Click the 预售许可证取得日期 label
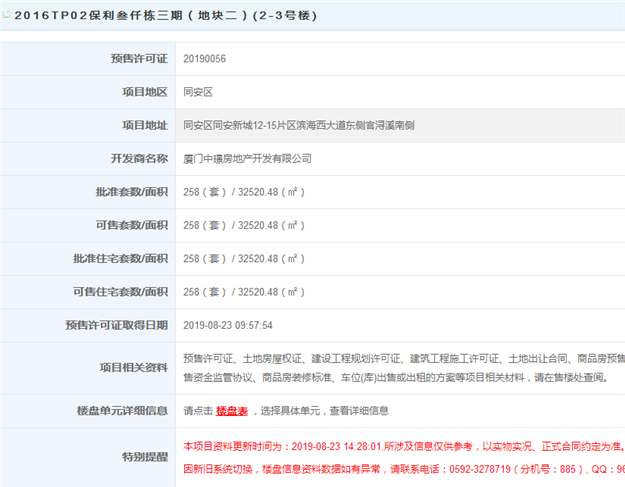This screenshot has height=487, width=625. pos(116,325)
